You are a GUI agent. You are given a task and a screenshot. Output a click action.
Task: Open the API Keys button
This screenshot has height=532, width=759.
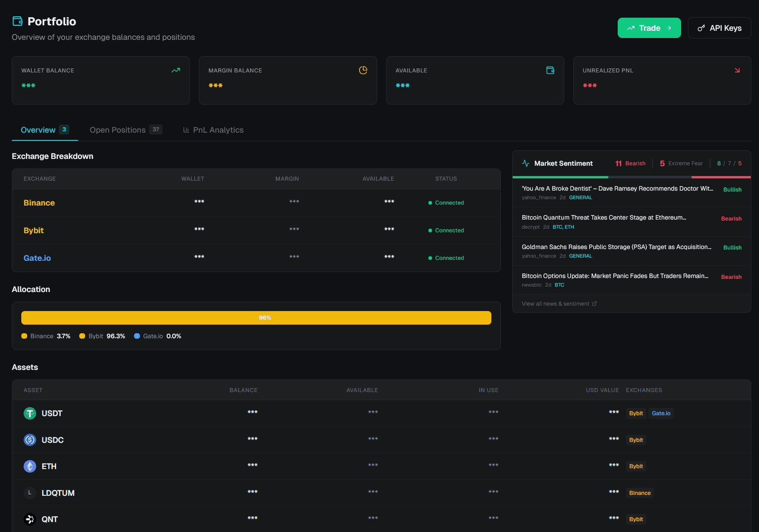tap(720, 28)
